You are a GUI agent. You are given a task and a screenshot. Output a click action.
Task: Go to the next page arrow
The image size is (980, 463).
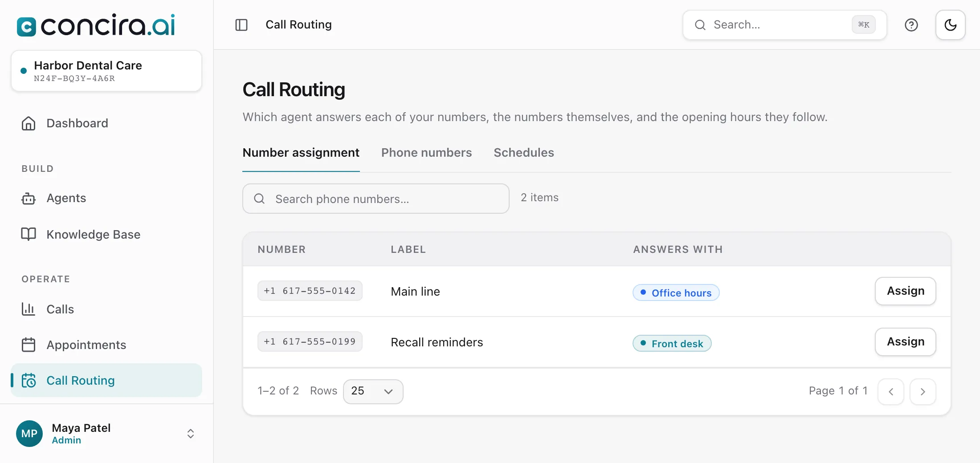[x=923, y=392]
